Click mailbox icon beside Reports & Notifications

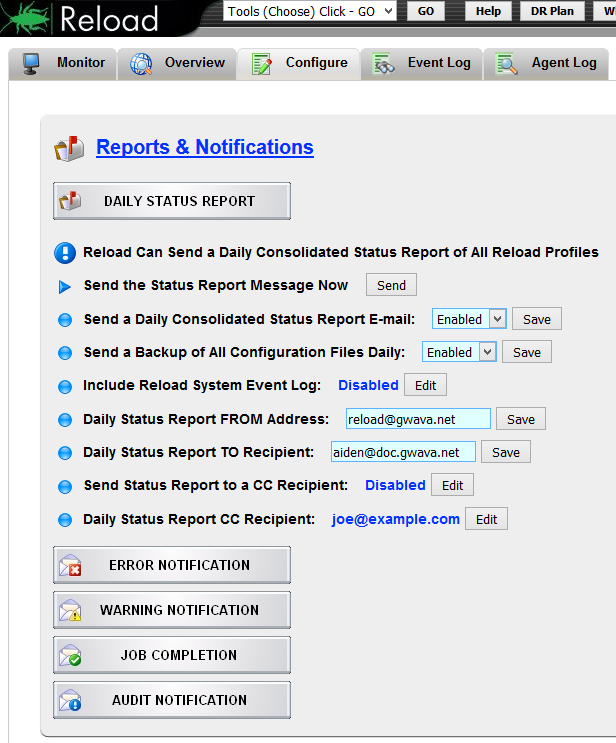point(69,148)
